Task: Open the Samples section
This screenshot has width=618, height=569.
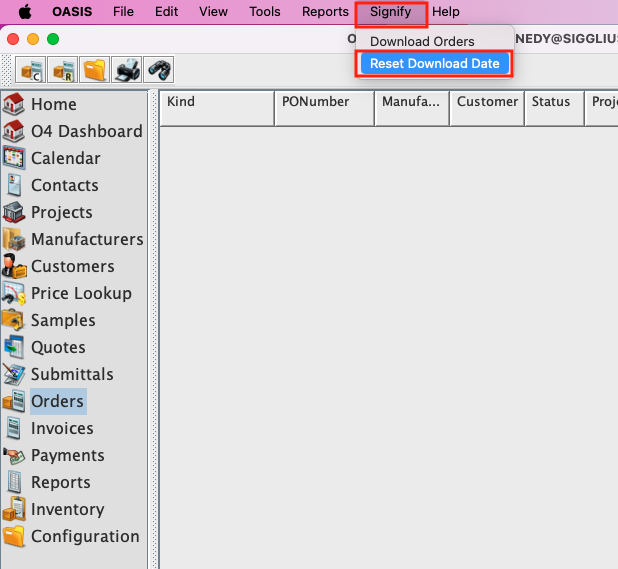Action: 63,320
